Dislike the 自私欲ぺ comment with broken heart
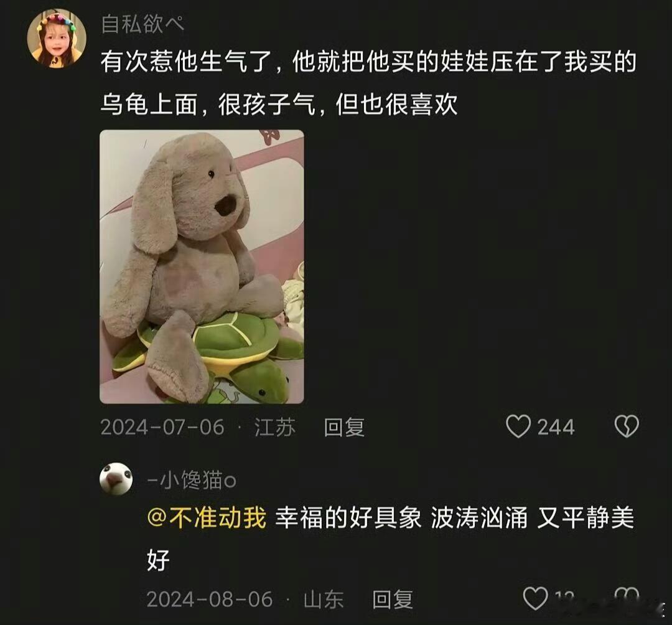672x625 pixels. point(627,426)
